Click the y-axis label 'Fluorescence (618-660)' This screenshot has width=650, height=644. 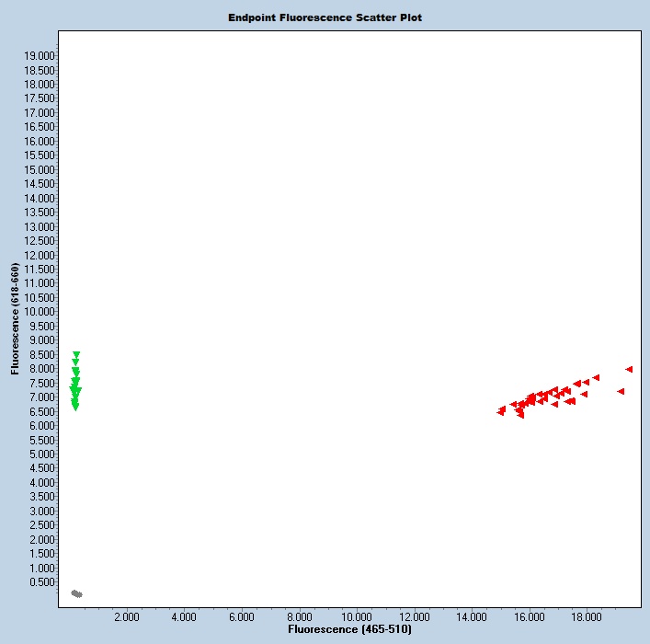pyautogui.click(x=15, y=319)
